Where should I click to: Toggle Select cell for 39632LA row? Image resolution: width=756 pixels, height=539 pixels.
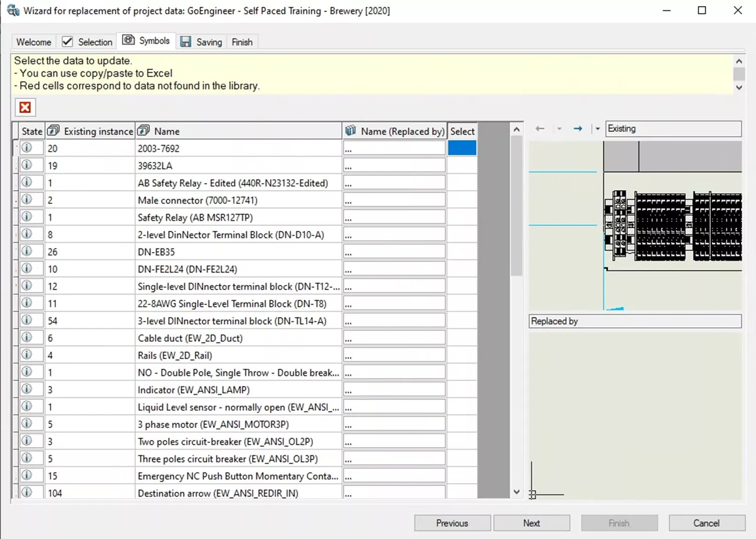(462, 166)
